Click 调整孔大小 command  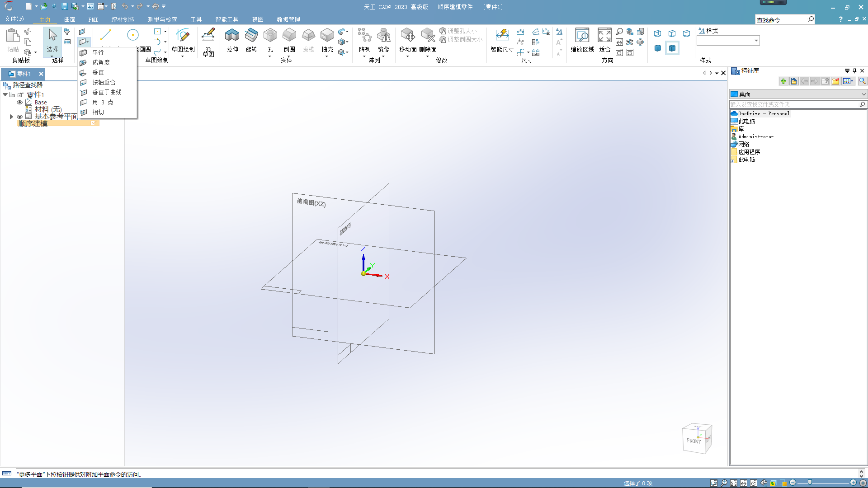tap(458, 31)
